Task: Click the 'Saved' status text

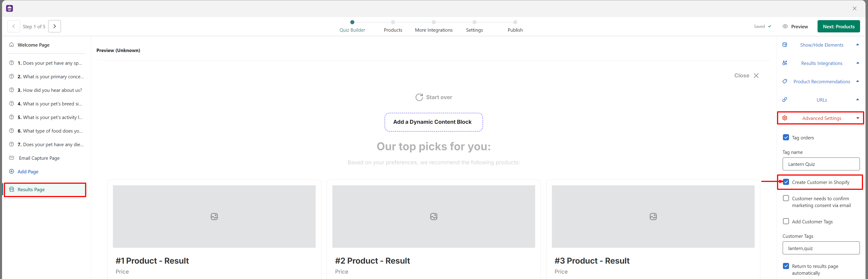Action: point(759,26)
